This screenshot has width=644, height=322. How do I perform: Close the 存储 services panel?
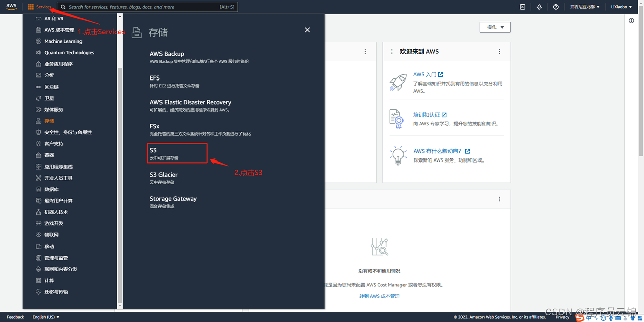(307, 30)
